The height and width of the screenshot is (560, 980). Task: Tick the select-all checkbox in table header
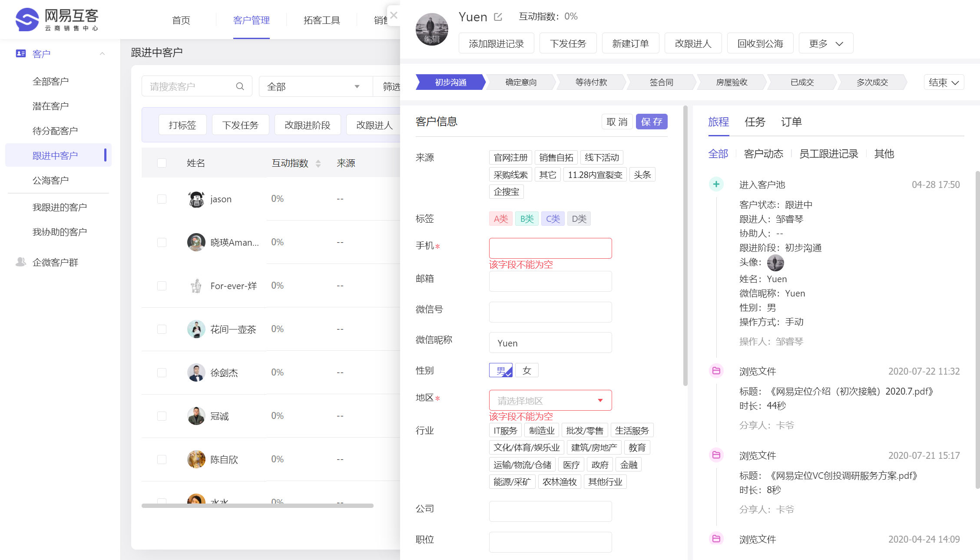coord(162,163)
